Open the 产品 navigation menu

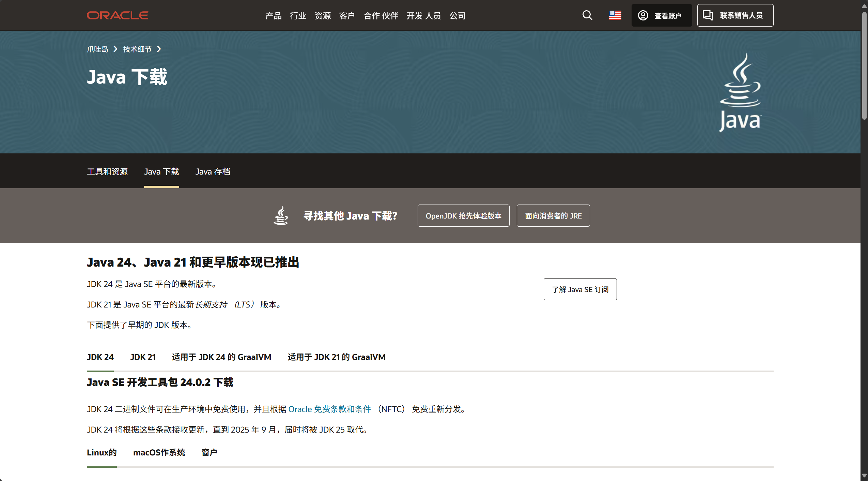(274, 16)
